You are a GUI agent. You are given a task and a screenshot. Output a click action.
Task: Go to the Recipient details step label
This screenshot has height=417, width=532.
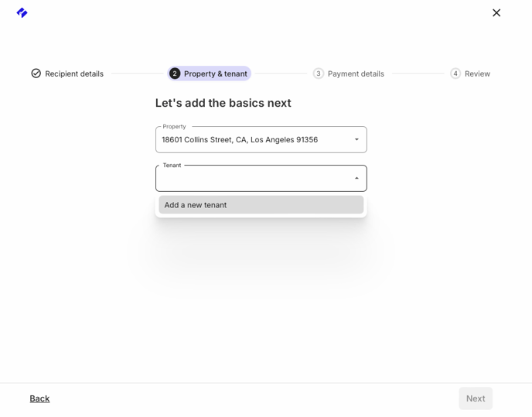74,73
